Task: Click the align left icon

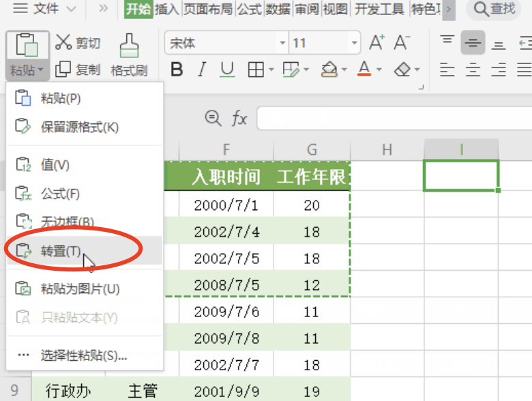Action: click(447, 70)
